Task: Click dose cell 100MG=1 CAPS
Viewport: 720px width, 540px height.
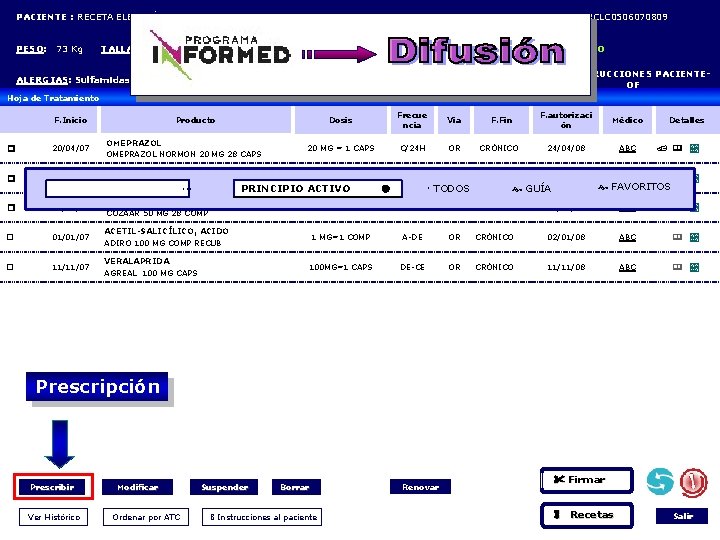Action: point(341,267)
